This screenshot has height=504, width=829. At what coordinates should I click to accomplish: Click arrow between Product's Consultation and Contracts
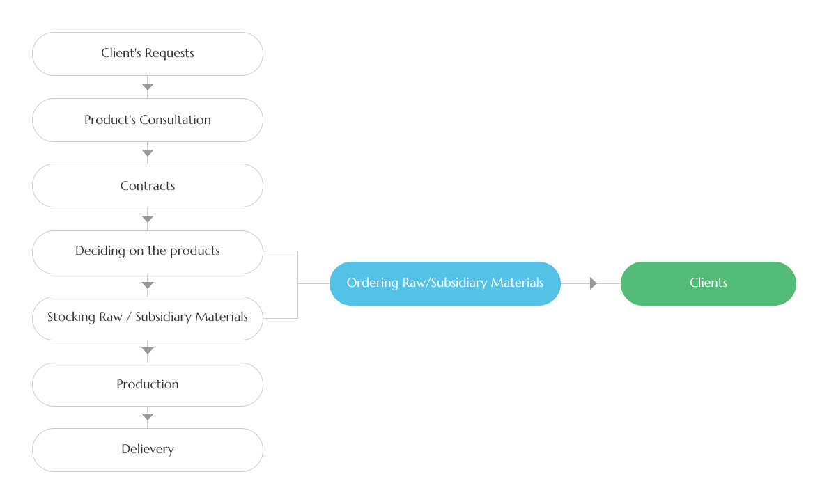coord(148,153)
